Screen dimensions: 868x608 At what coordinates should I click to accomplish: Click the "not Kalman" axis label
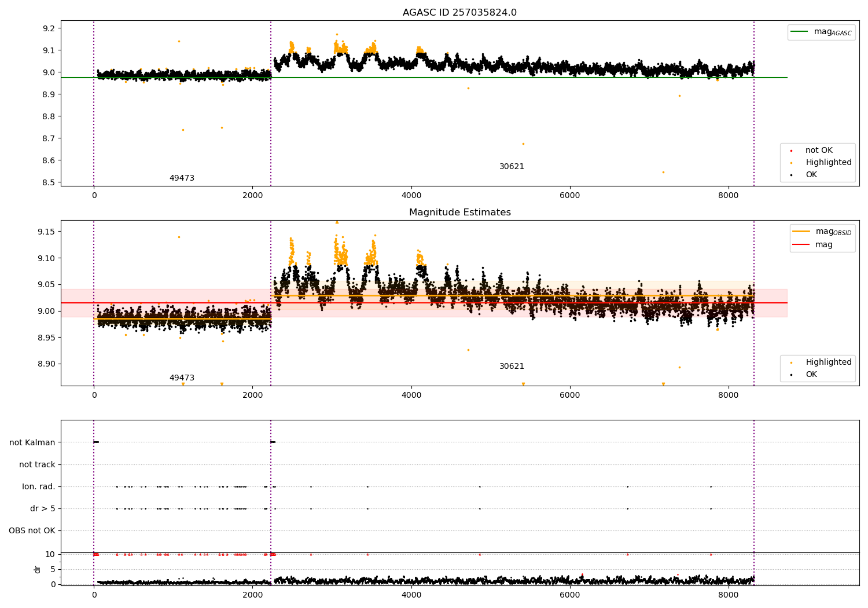[x=32, y=442]
